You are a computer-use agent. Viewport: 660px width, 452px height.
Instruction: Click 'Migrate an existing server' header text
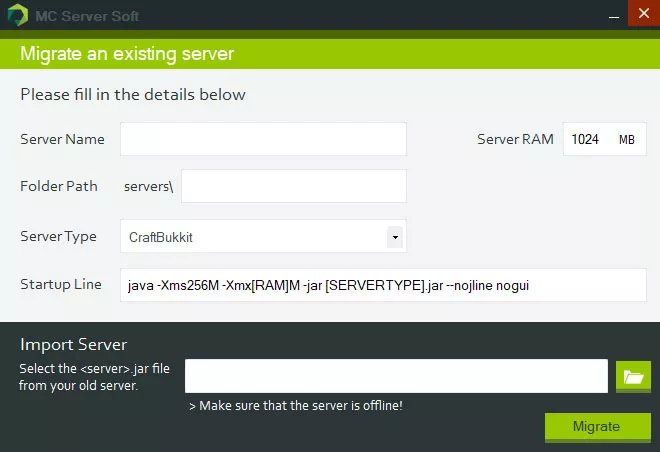coord(127,54)
